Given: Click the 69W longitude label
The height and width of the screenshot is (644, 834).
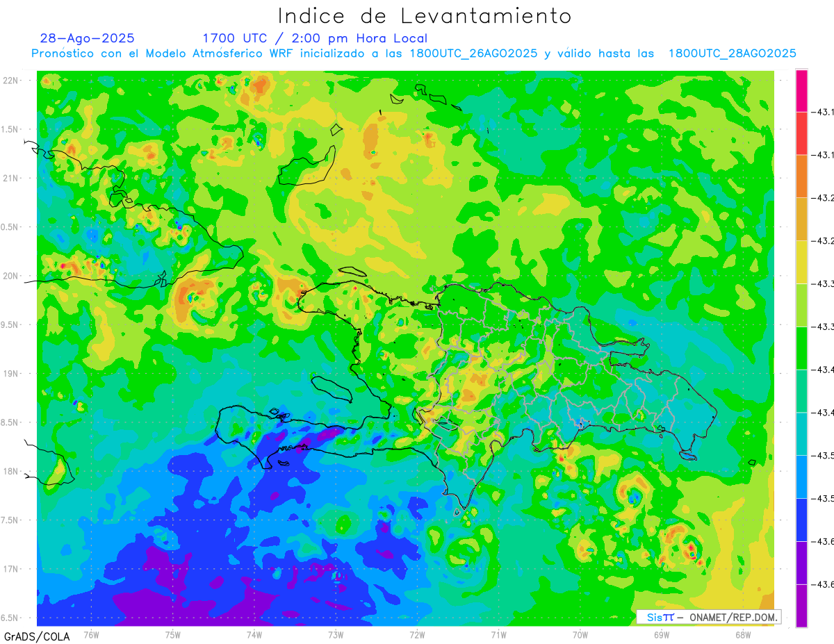Looking at the screenshot, I should (x=662, y=634).
